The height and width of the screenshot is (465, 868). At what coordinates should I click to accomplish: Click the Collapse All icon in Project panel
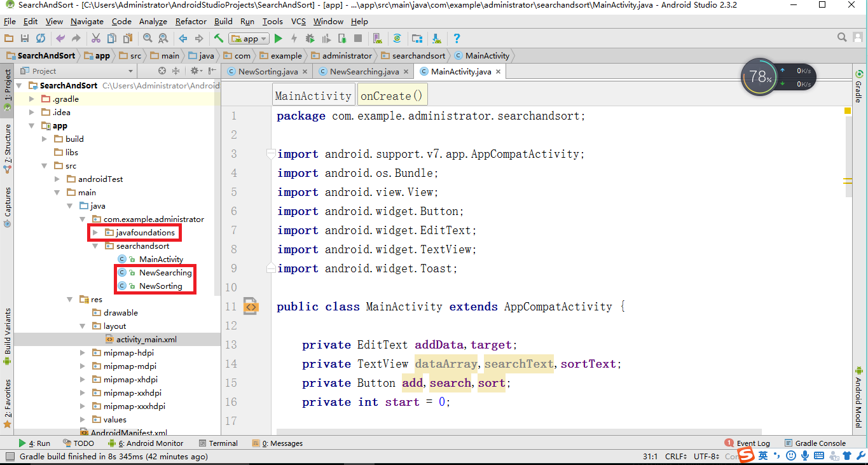click(176, 71)
